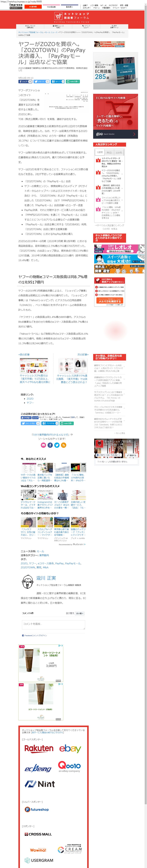Follow the «前の記事 link
Viewport: 147px width, 868px height.
24,354
